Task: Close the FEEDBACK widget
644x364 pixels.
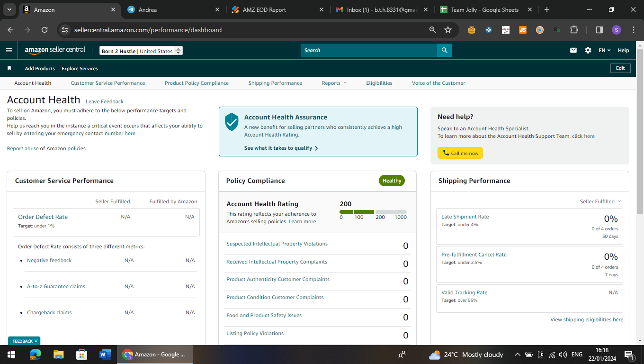Action: 36,341
